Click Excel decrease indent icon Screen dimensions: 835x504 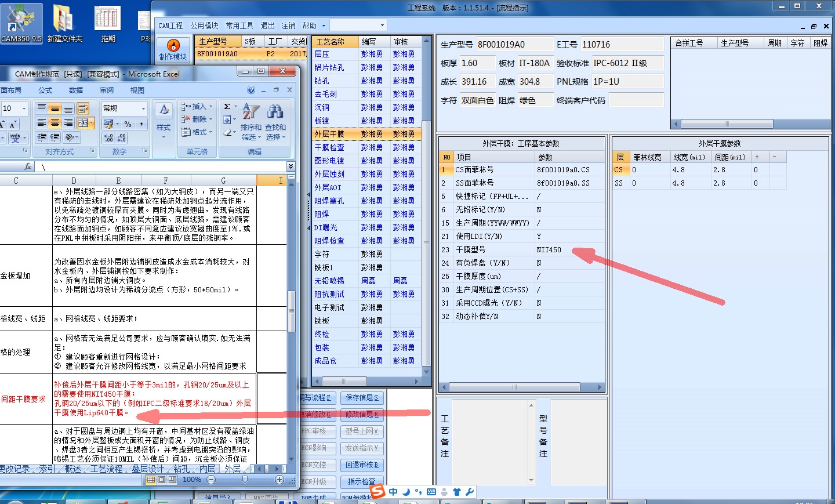coord(42,137)
